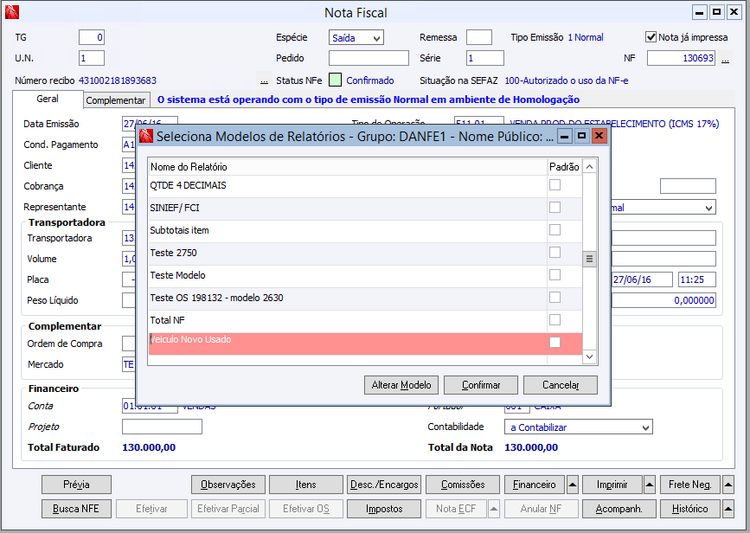Click the Financeiro button

[534, 485]
